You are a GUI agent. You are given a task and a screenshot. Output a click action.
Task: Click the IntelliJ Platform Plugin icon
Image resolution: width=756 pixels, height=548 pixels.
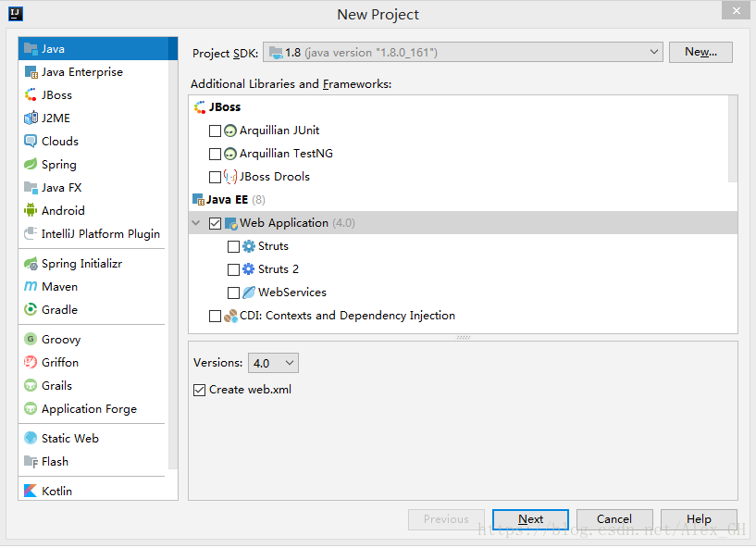31,233
